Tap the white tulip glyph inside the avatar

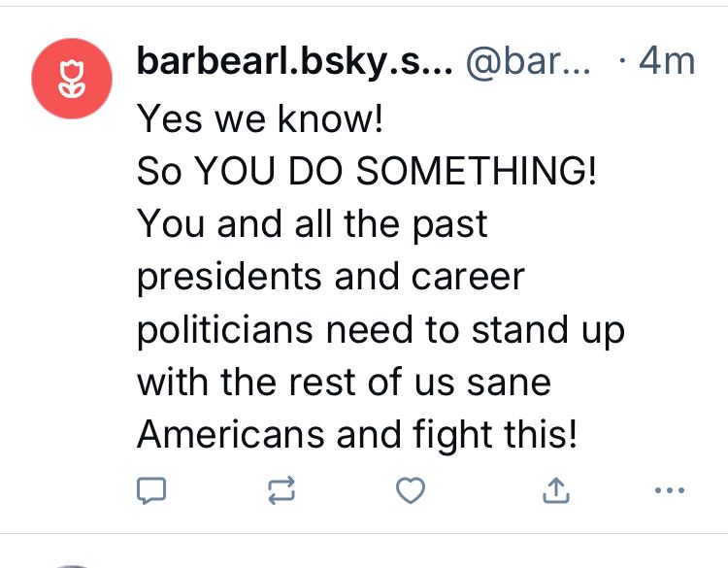(72, 79)
